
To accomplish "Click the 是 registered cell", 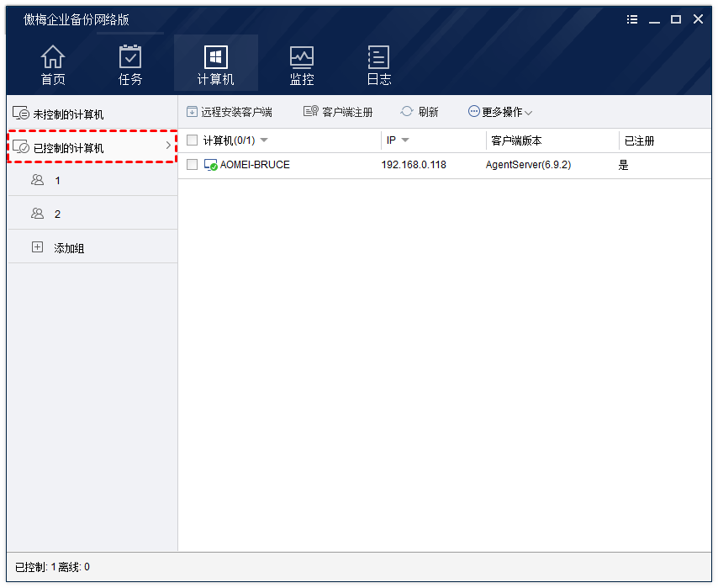I will 623,165.
